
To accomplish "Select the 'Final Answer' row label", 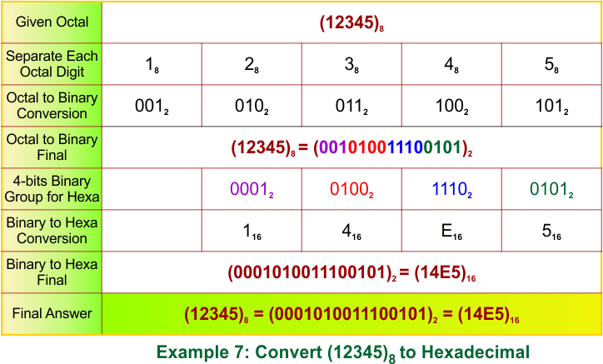I will 52,313.
